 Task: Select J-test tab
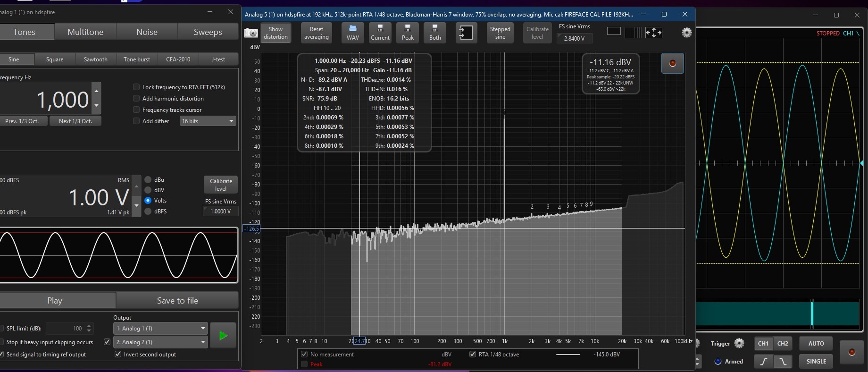218,59
